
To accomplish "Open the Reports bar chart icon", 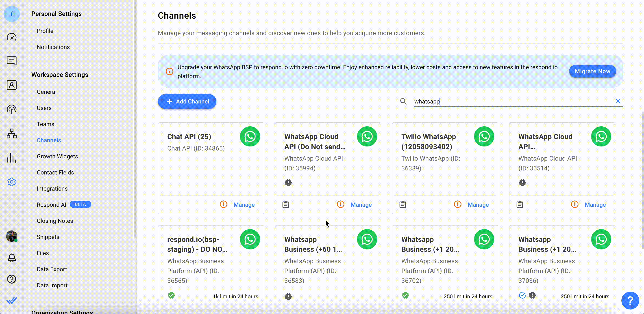I will [11, 158].
